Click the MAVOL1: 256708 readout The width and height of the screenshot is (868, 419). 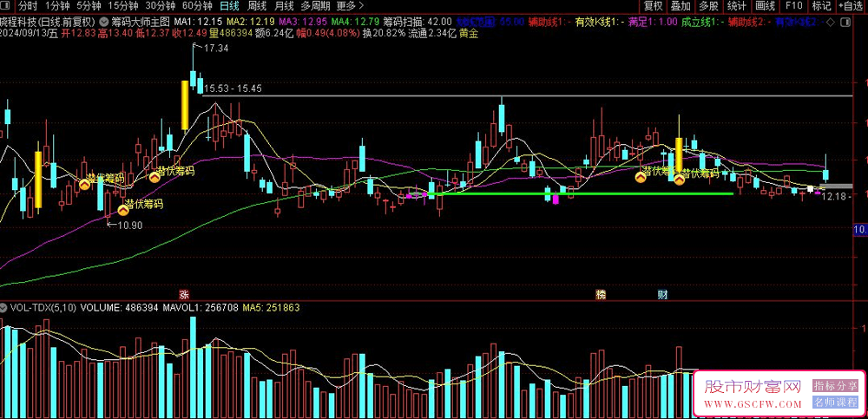pyautogui.click(x=200, y=307)
